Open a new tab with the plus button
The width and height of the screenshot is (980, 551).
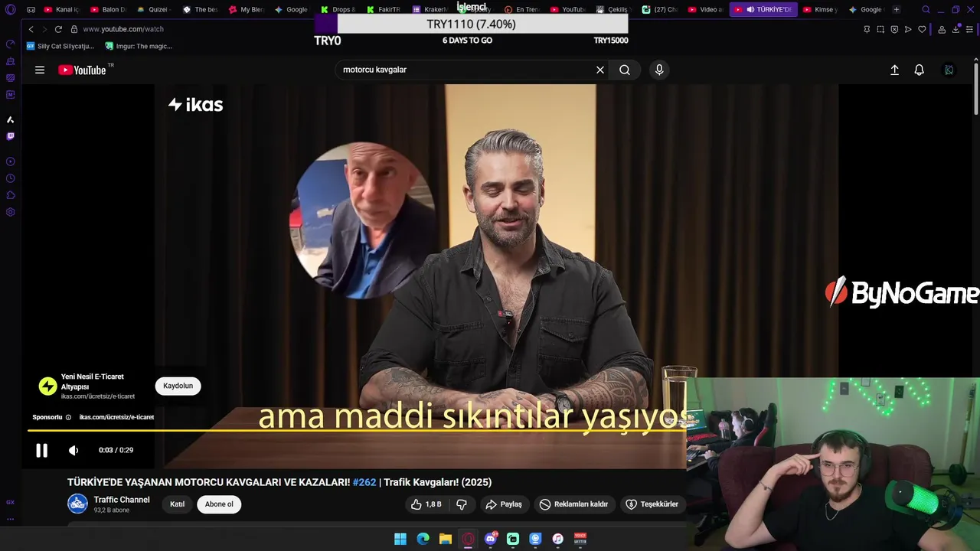897,10
